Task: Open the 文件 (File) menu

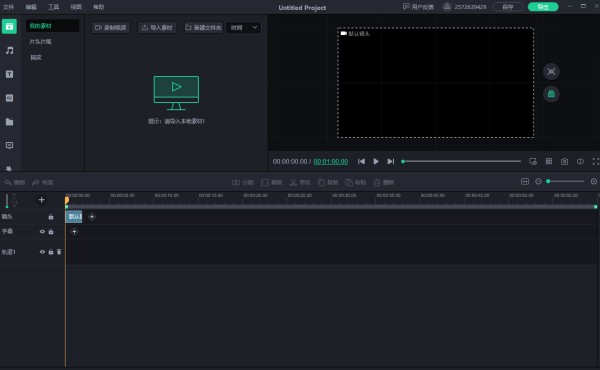Action: pos(8,7)
